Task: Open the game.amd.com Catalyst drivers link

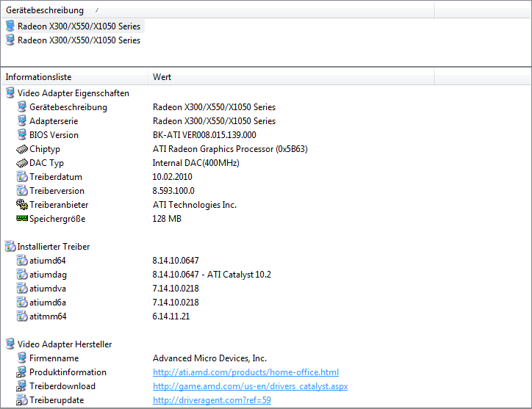Action: point(250,386)
